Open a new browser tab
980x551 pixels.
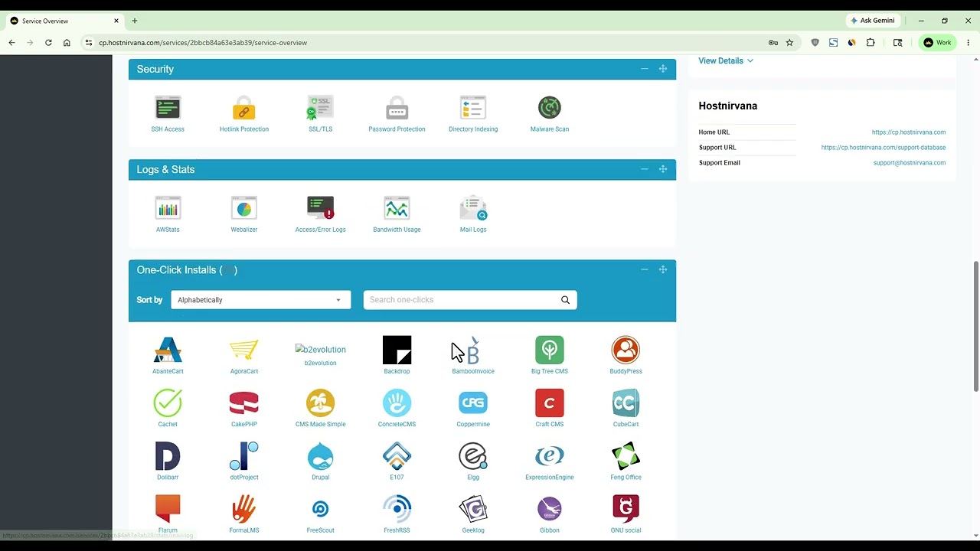pyautogui.click(x=135, y=21)
